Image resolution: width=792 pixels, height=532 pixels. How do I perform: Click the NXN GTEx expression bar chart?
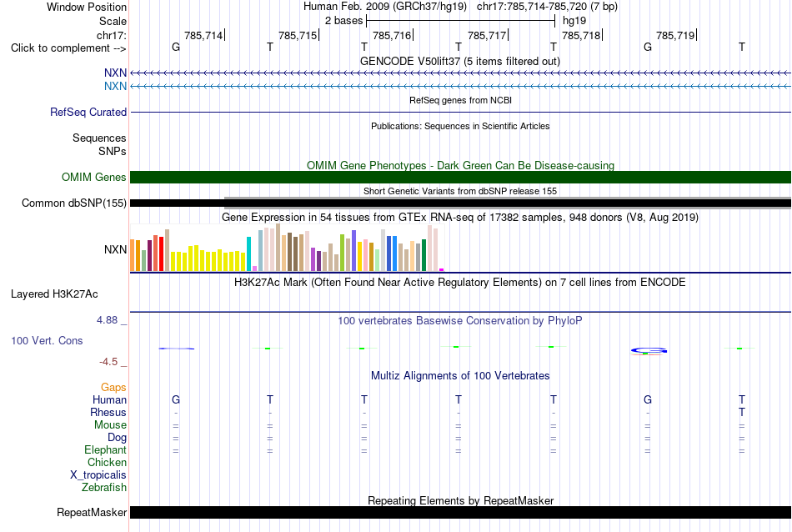click(287, 248)
